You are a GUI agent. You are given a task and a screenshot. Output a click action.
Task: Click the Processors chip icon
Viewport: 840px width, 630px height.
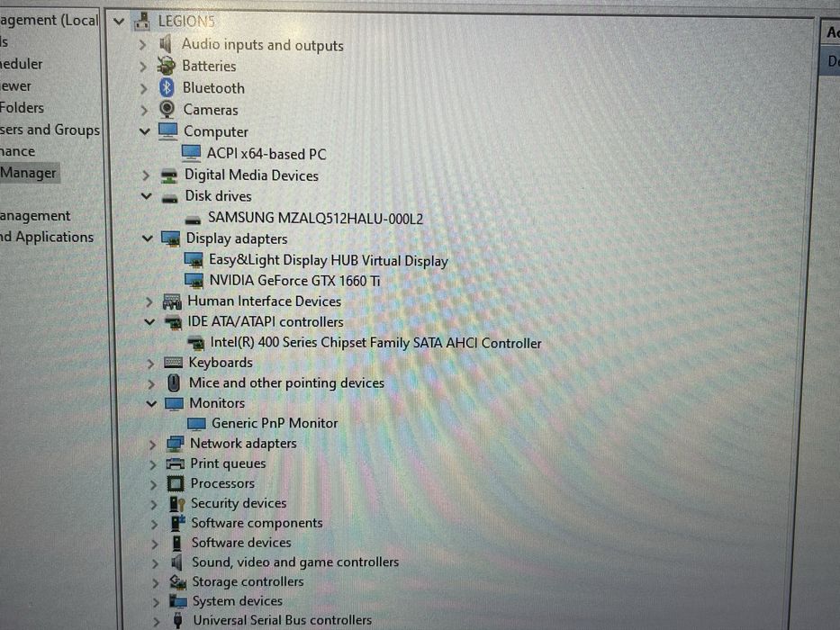pos(176,484)
